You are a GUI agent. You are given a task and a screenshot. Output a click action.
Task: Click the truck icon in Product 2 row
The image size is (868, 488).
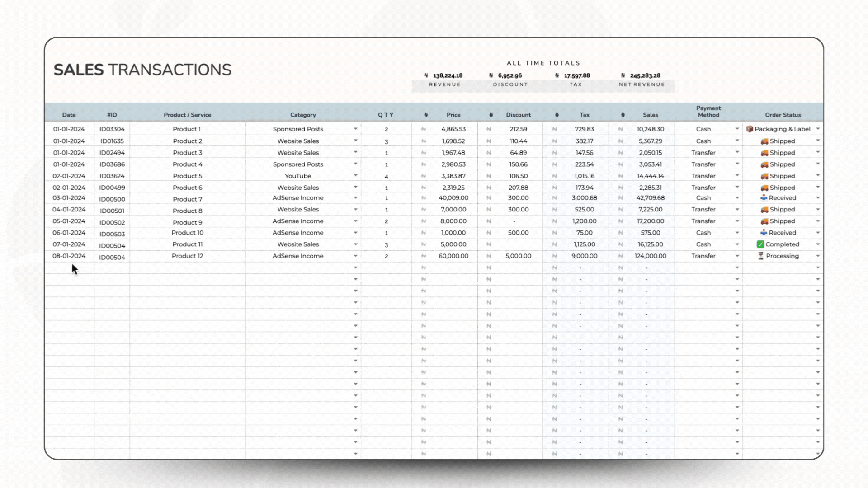[x=764, y=141]
